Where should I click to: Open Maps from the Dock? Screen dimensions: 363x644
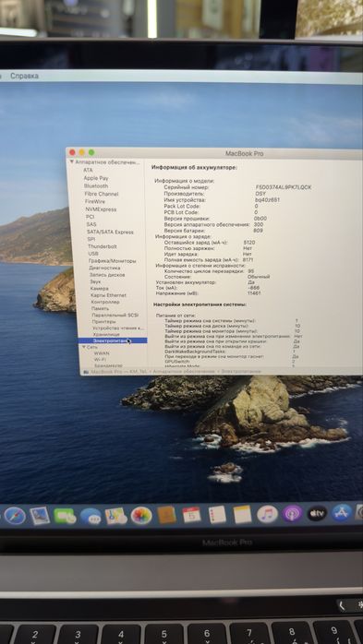116,516
